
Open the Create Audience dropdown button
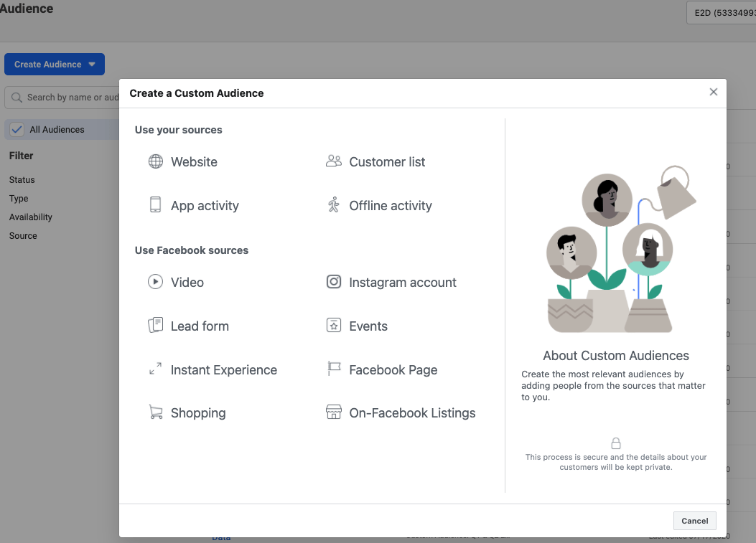(x=55, y=64)
